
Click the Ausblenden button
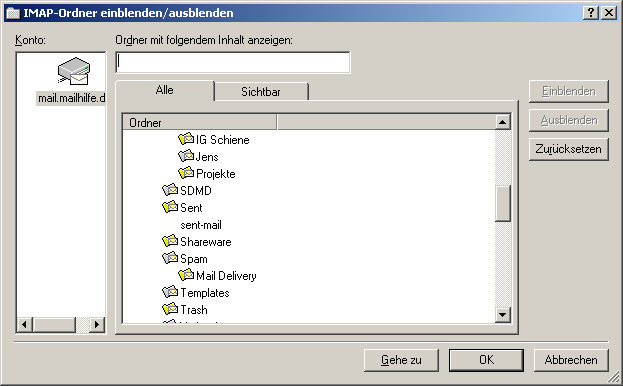coord(569,120)
